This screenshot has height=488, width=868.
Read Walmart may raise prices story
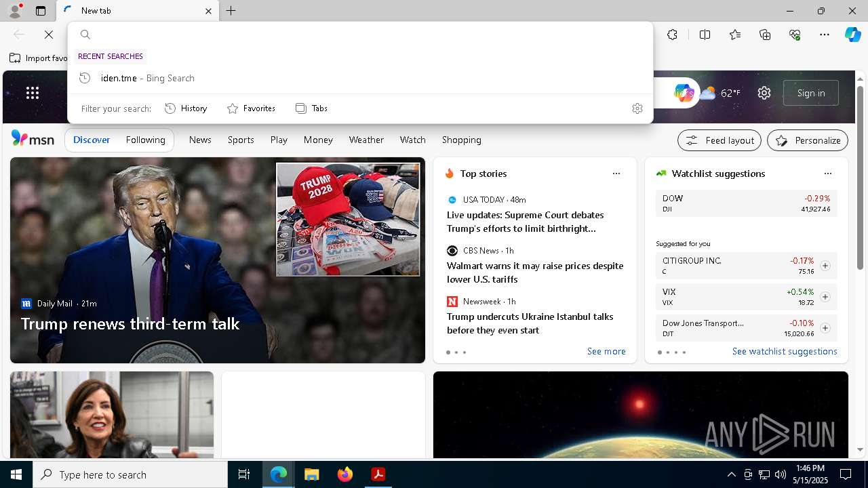pyautogui.click(x=535, y=272)
